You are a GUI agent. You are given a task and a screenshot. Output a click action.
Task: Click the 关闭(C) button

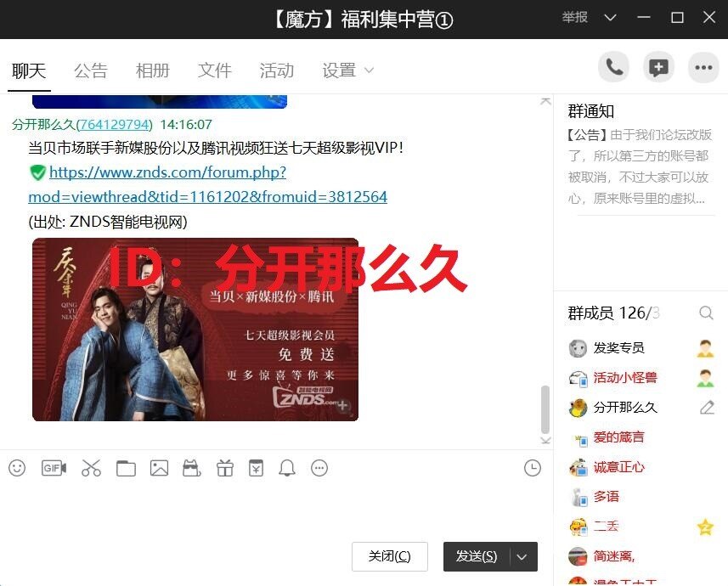(x=390, y=557)
